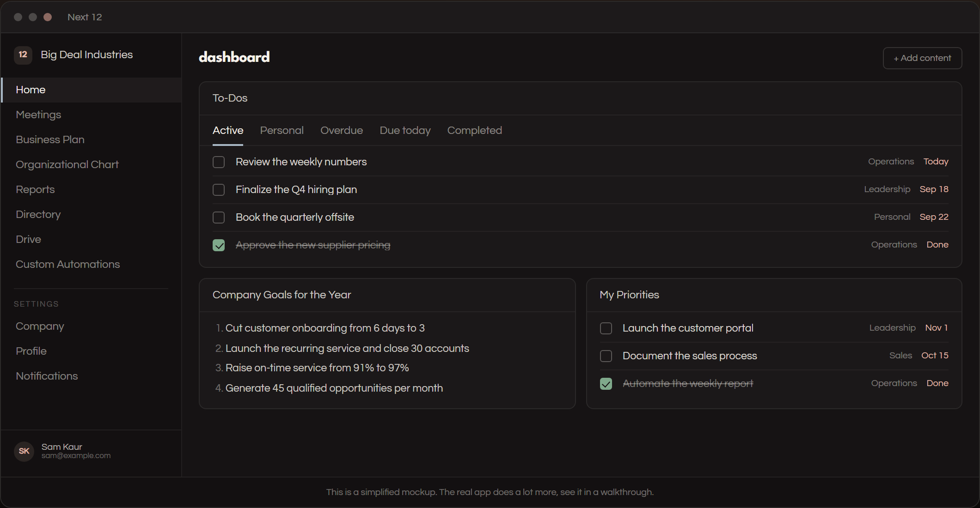The image size is (980, 508).
Task: Check the Finalize the Q4 hiring plan checkbox
Action: coord(219,190)
